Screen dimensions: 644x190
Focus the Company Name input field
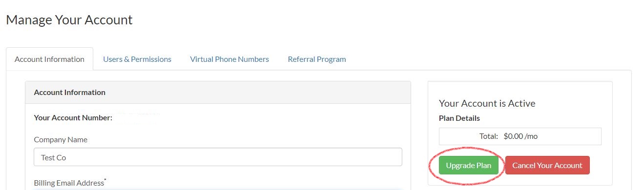pyautogui.click(x=218, y=157)
